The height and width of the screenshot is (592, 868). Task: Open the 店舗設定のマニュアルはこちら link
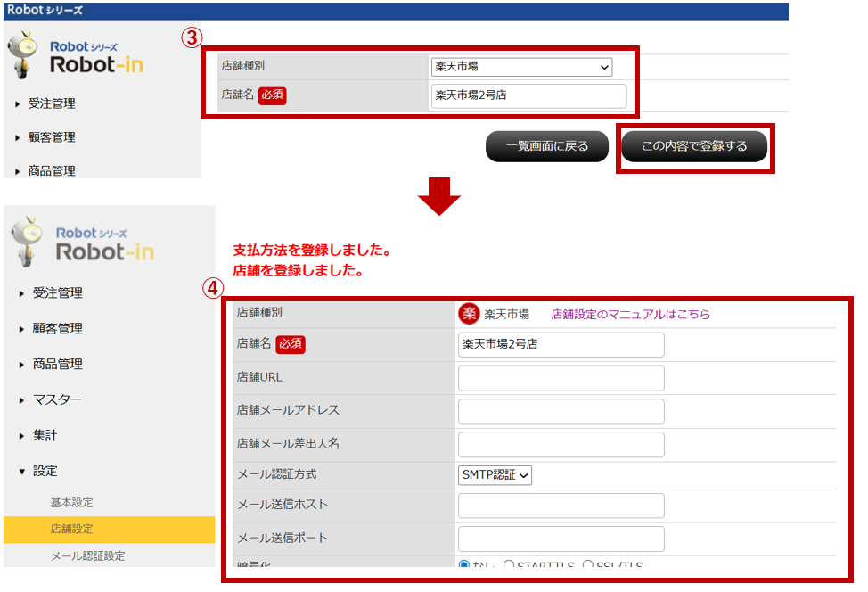(631, 314)
